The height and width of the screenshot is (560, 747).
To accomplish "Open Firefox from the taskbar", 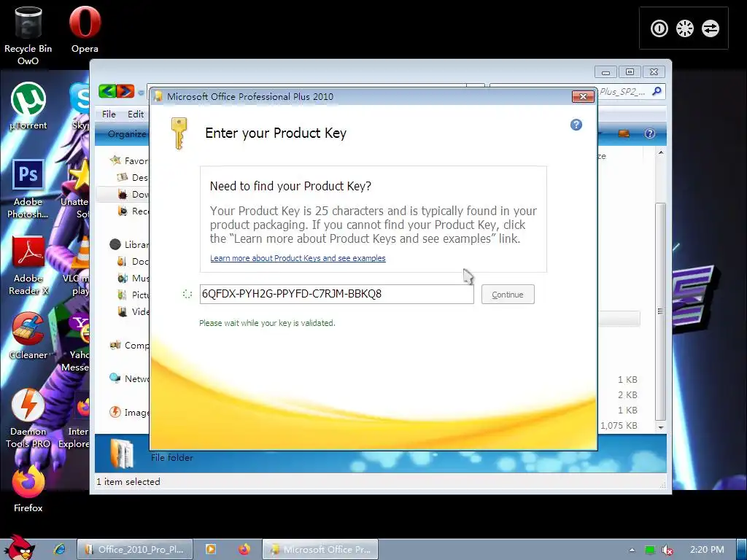I will point(244,549).
